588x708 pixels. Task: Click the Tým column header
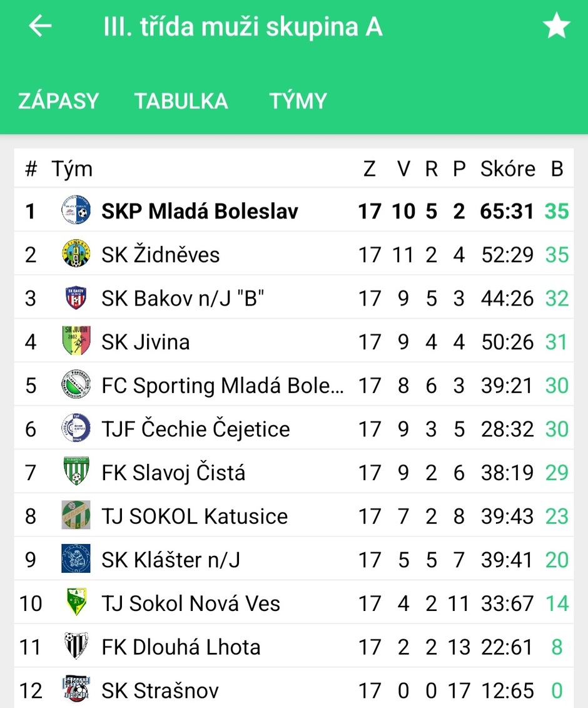click(72, 170)
